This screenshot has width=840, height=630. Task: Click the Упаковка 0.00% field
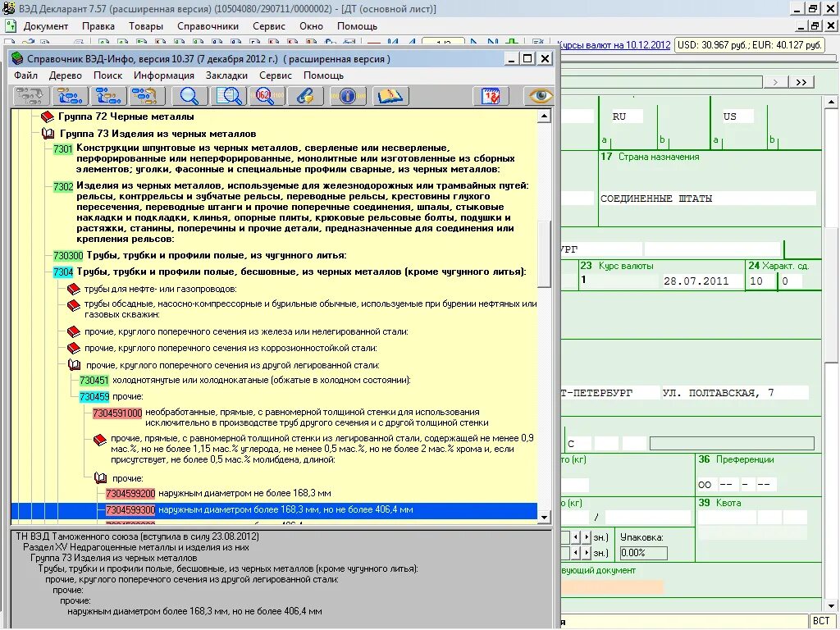(643, 553)
